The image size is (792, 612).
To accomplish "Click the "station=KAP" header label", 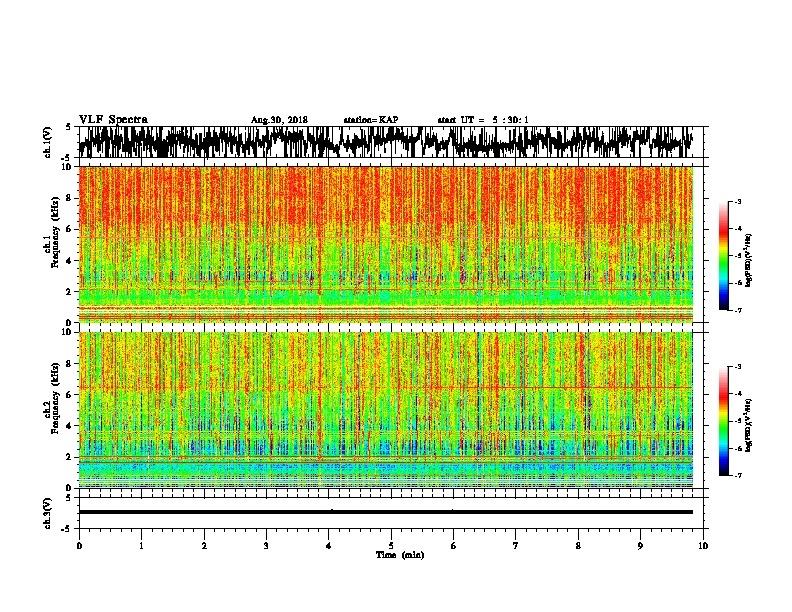I will [371, 120].
